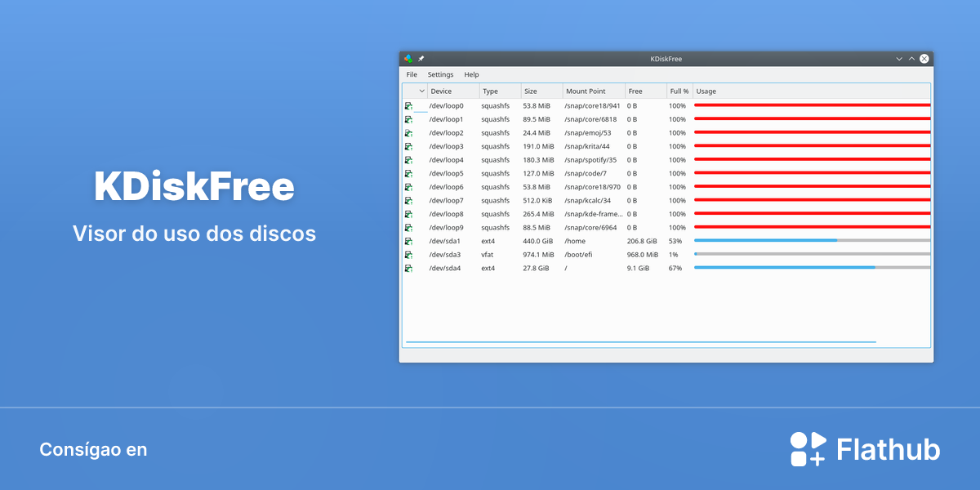Viewport: 980px width, 490px height.
Task: Sort by the Free column header
Action: pos(646,91)
